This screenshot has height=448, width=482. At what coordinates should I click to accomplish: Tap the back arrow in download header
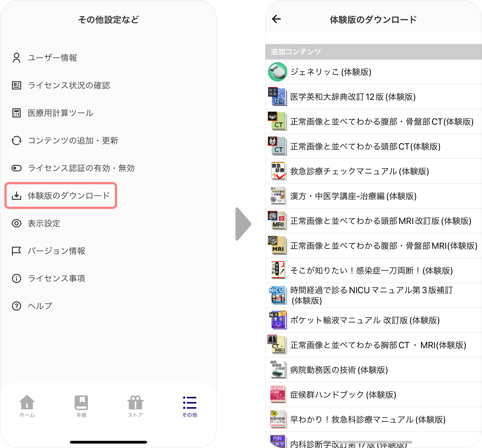pos(276,19)
